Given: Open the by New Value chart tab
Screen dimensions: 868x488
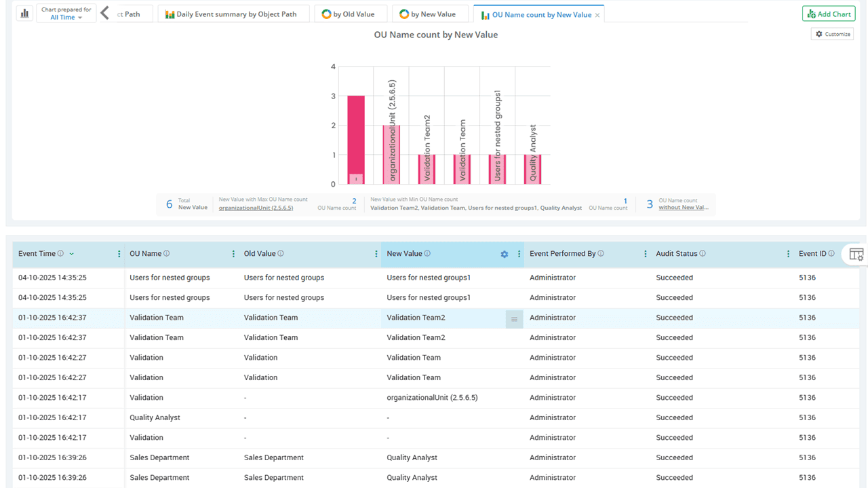Looking at the screenshot, I should pyautogui.click(x=427, y=14).
